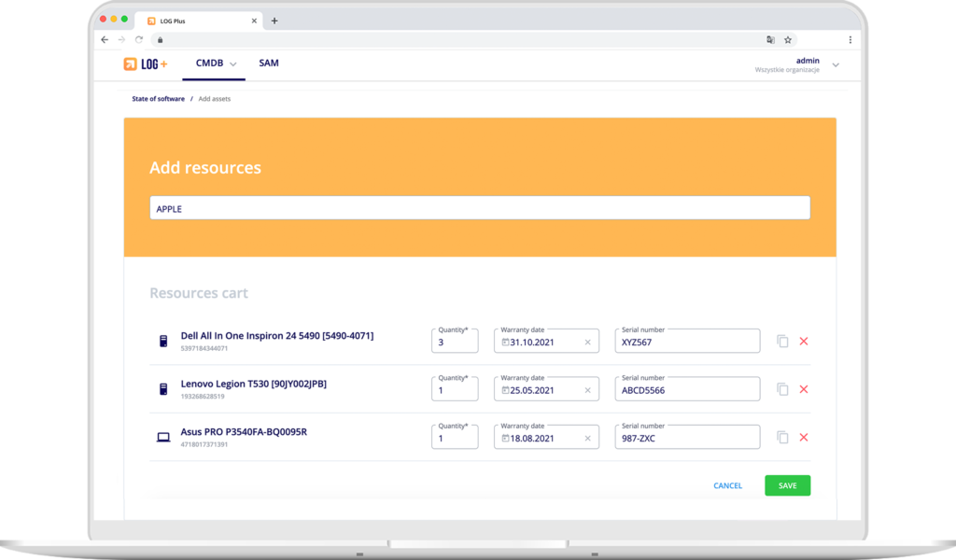Click the LOG+ logo
Screen dimensions: 956x560
pos(145,64)
